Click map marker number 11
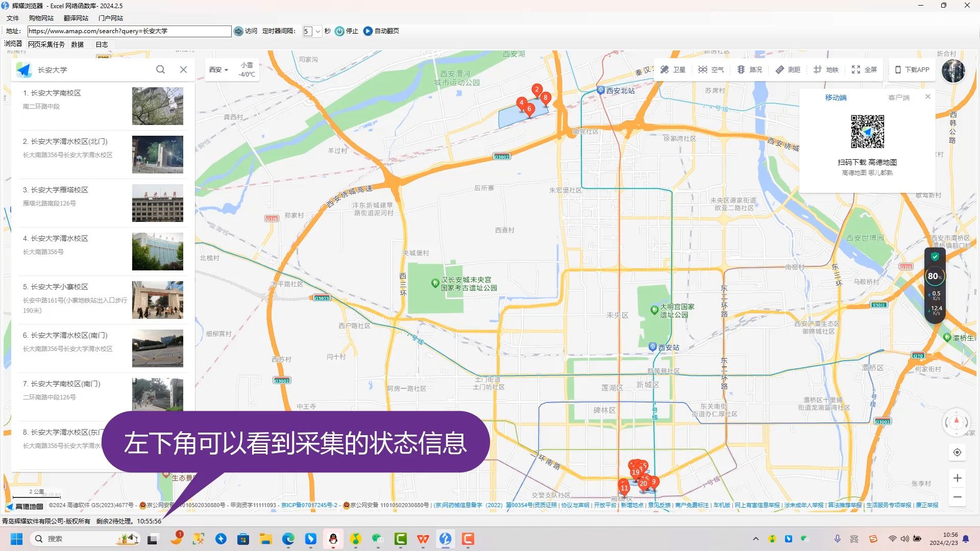 624,489
